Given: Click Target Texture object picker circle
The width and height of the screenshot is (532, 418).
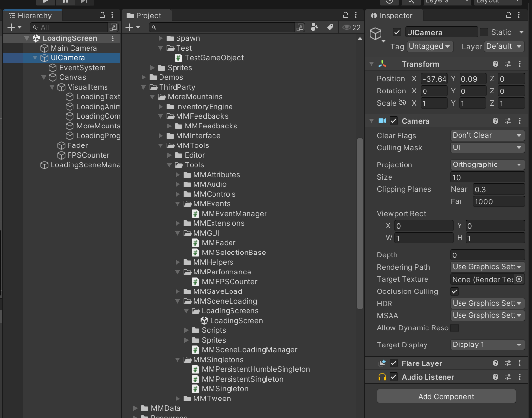Looking at the screenshot, I should click(x=519, y=279).
